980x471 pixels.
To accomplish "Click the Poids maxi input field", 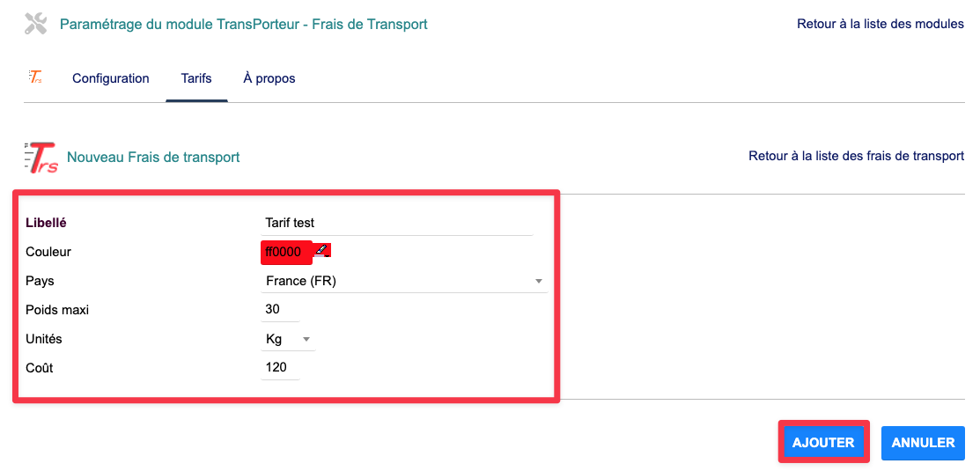I will [280, 310].
